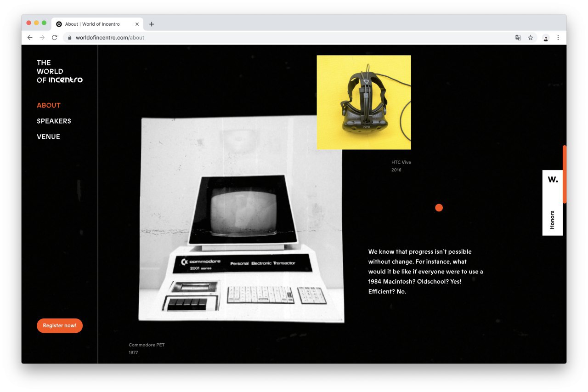Click the Register now! button
The image size is (588, 392).
[x=60, y=325]
